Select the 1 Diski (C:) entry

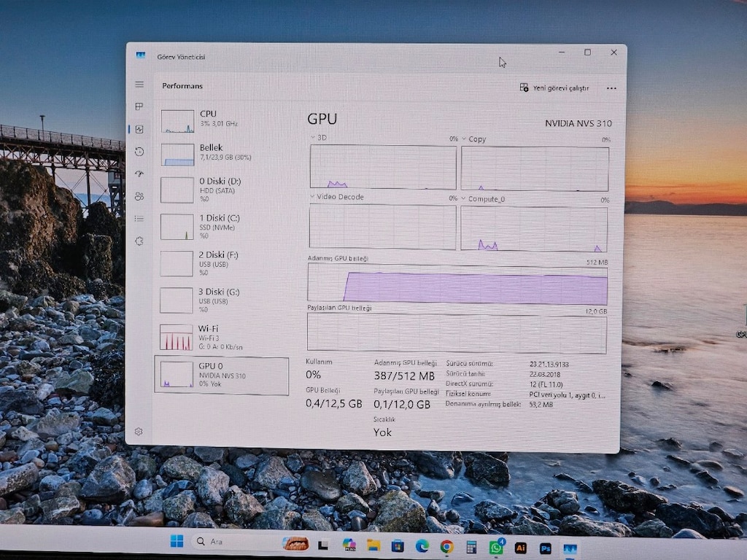coord(222,227)
